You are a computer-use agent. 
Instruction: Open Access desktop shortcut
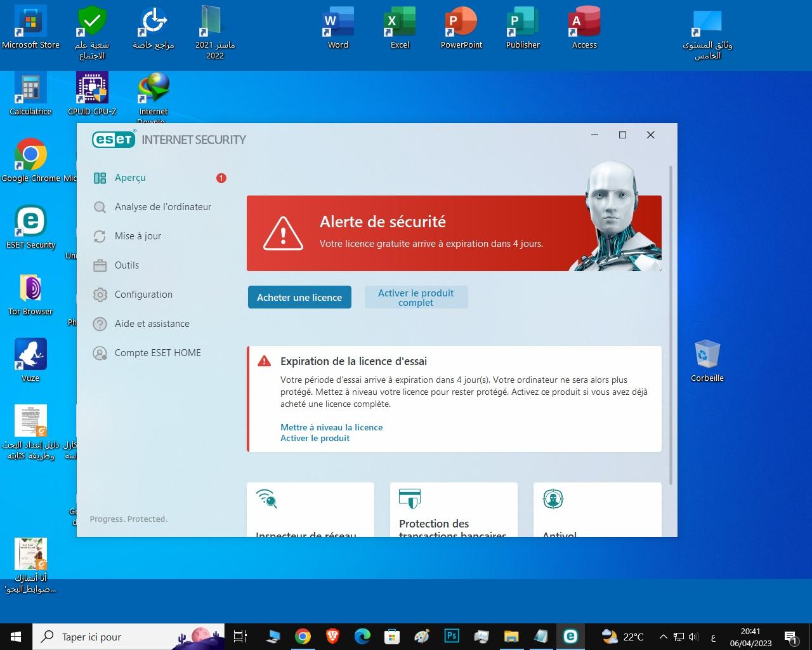pos(584,28)
